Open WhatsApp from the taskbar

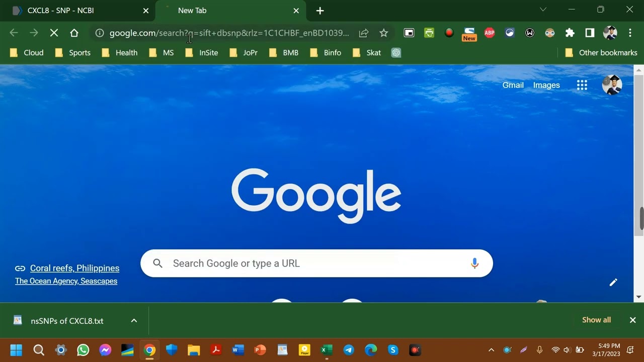tap(83, 350)
